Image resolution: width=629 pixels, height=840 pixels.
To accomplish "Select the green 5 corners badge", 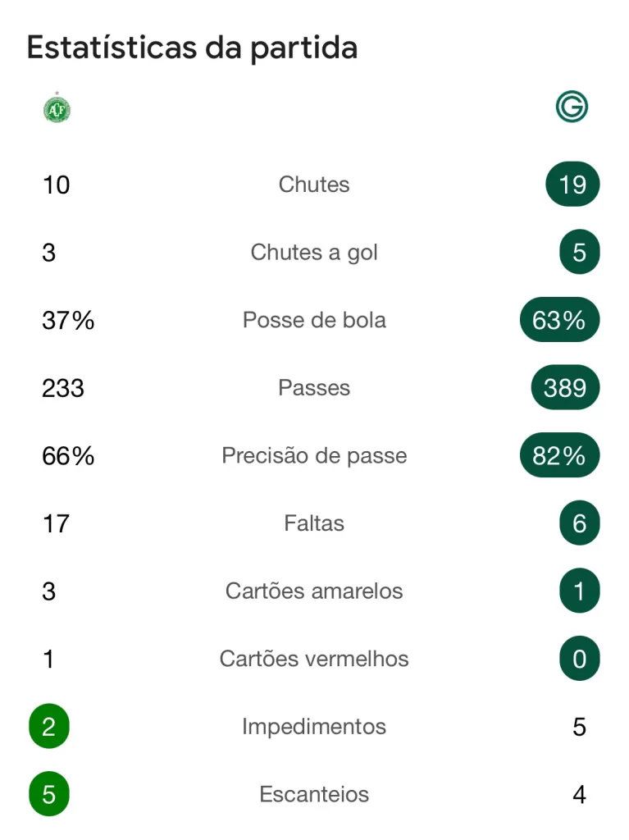I will 48,794.
